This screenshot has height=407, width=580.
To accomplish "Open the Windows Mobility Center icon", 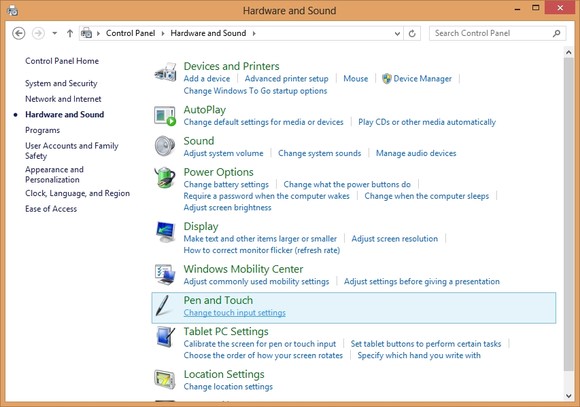I will pos(165,274).
